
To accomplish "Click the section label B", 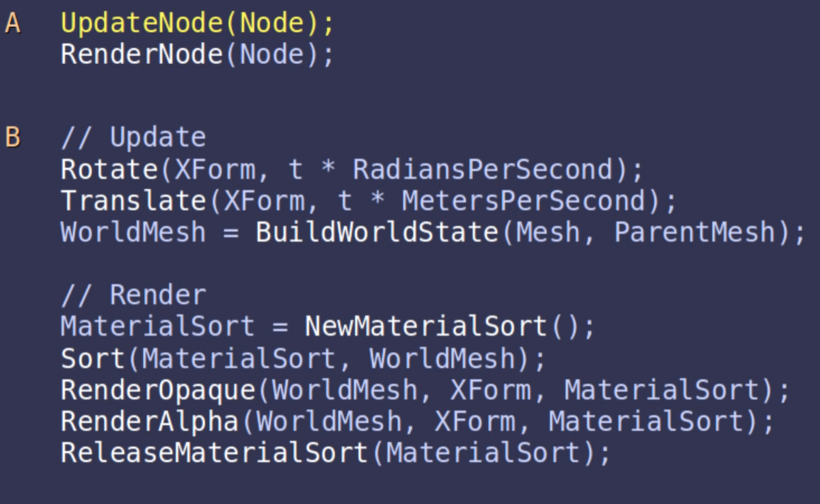I will tap(13, 137).
